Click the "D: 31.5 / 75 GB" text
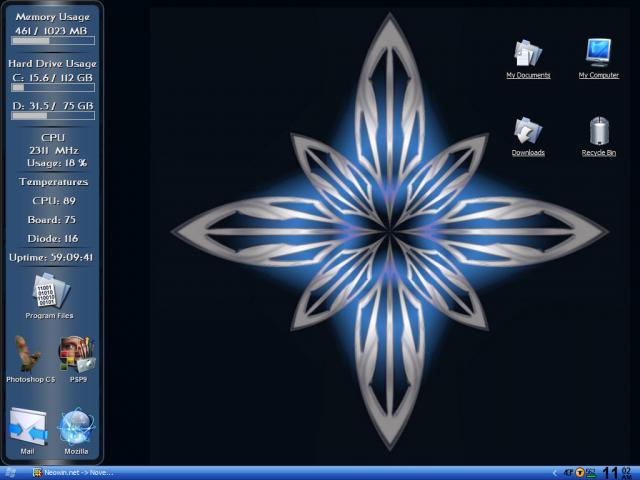Viewport: 640px width, 480px height. point(53,106)
